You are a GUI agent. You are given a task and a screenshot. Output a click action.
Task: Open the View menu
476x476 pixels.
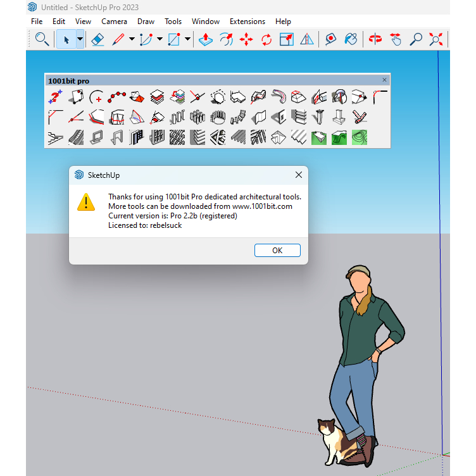point(83,22)
